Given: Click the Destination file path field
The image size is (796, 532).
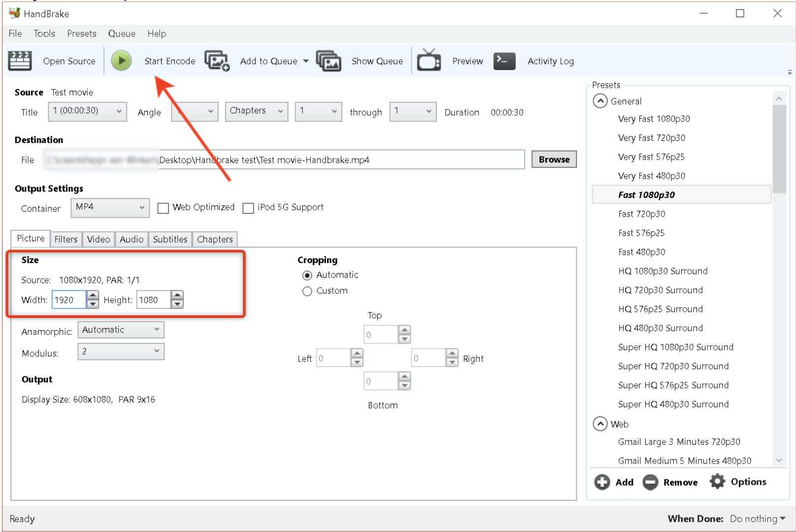Looking at the screenshot, I should point(284,160).
